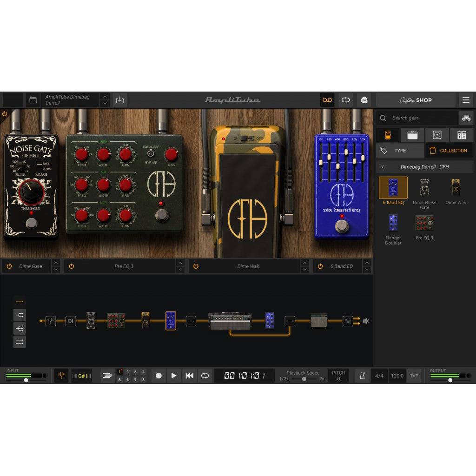Switch to the TYPE tab
Viewport: 476px width, 476px height.
pyautogui.click(x=400, y=150)
